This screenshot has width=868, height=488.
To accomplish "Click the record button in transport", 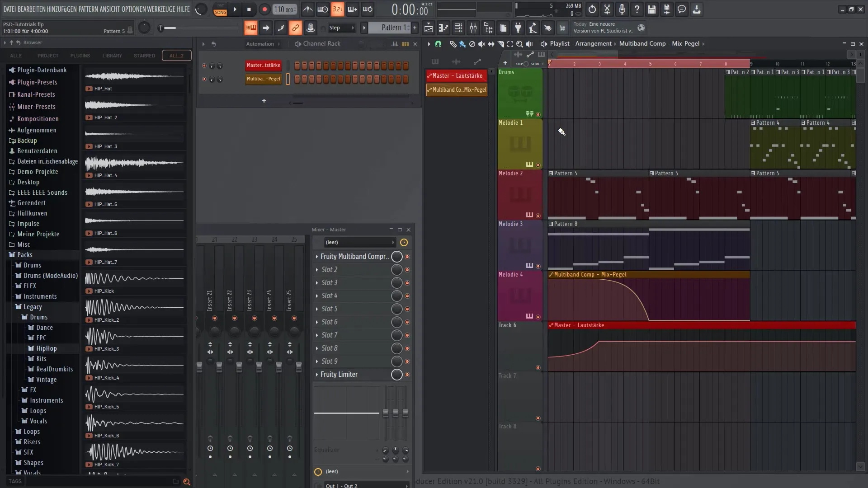I will (x=264, y=9).
